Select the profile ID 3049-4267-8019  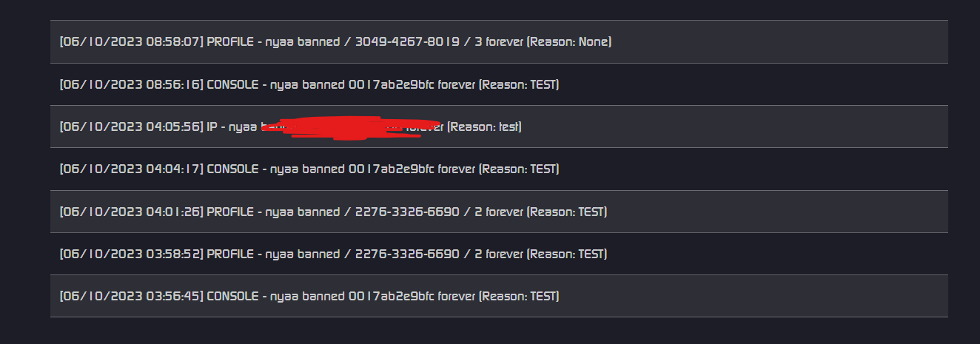click(x=407, y=42)
